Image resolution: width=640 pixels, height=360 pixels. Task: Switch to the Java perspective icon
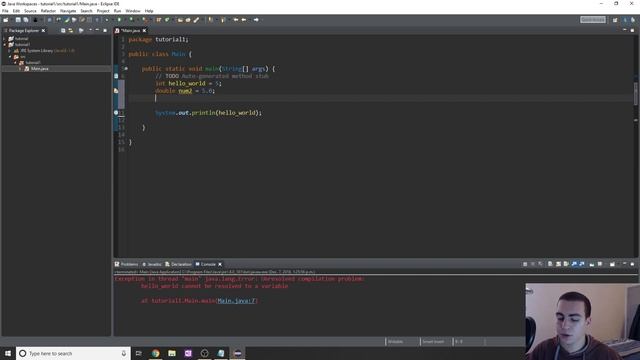625,20
